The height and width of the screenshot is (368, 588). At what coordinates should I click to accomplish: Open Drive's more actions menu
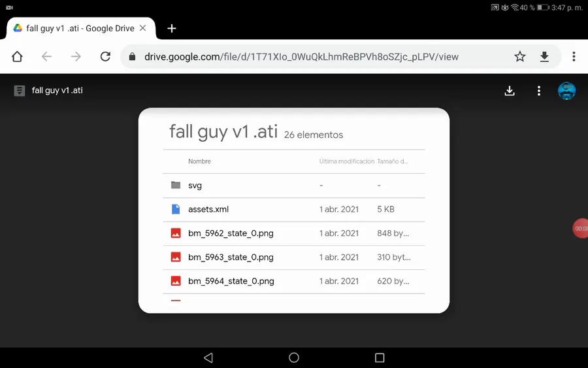(x=539, y=91)
